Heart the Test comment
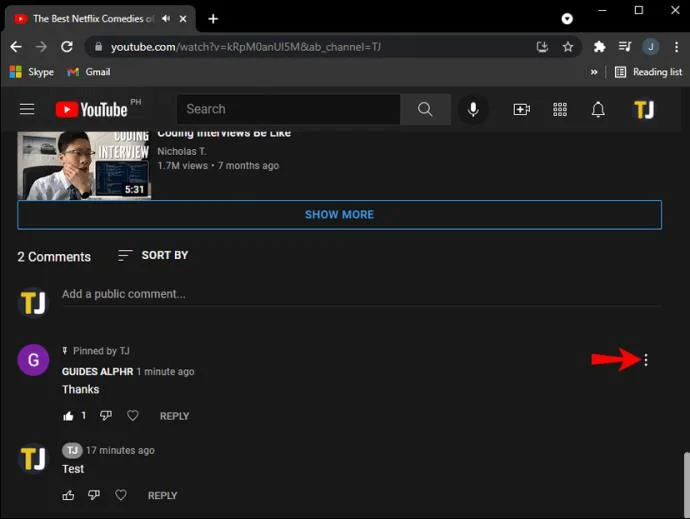 pos(121,495)
